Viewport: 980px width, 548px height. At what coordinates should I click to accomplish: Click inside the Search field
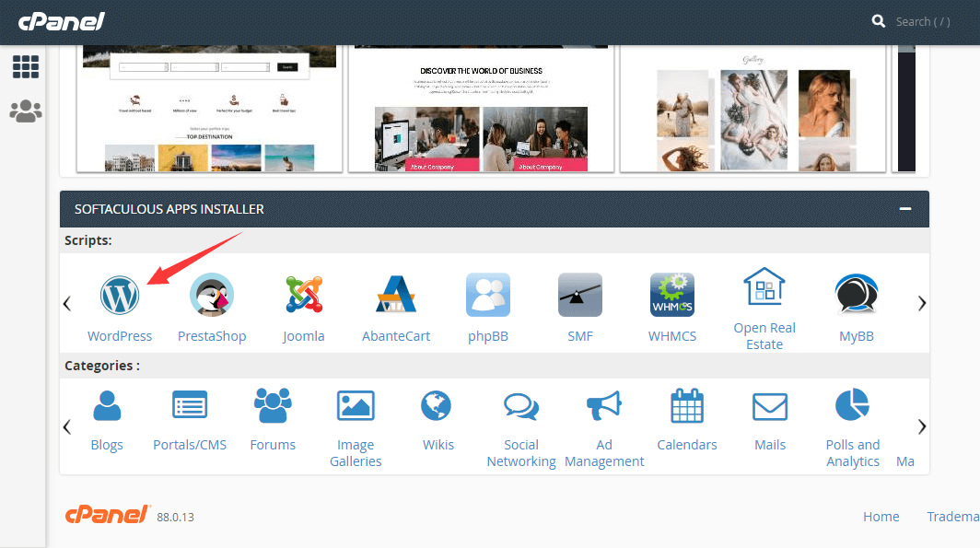click(922, 20)
